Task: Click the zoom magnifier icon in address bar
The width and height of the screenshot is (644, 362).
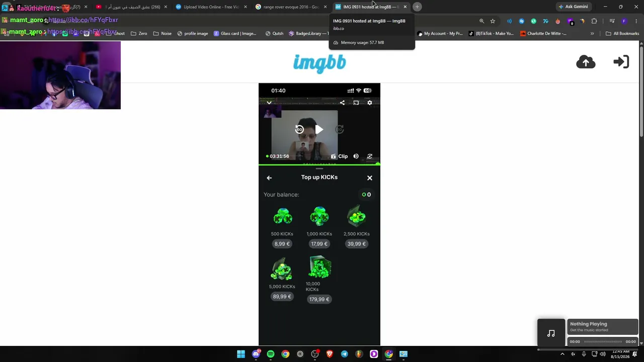Action: 481,21
